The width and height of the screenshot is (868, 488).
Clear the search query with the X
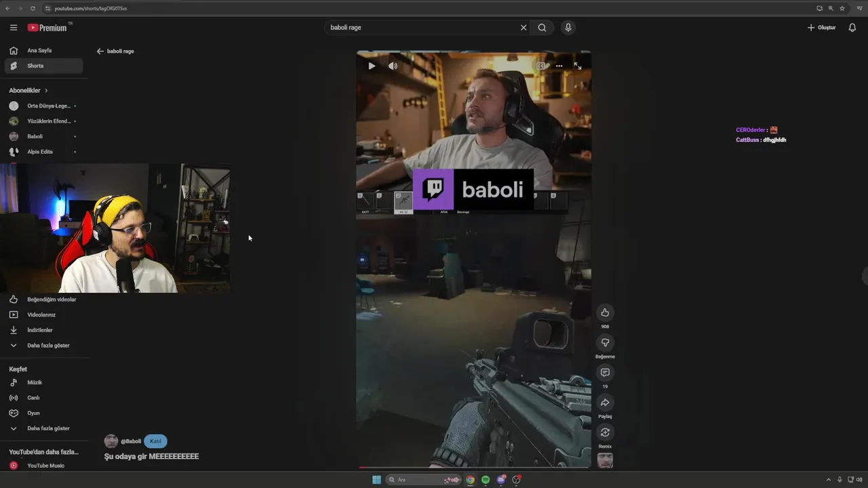pos(524,28)
